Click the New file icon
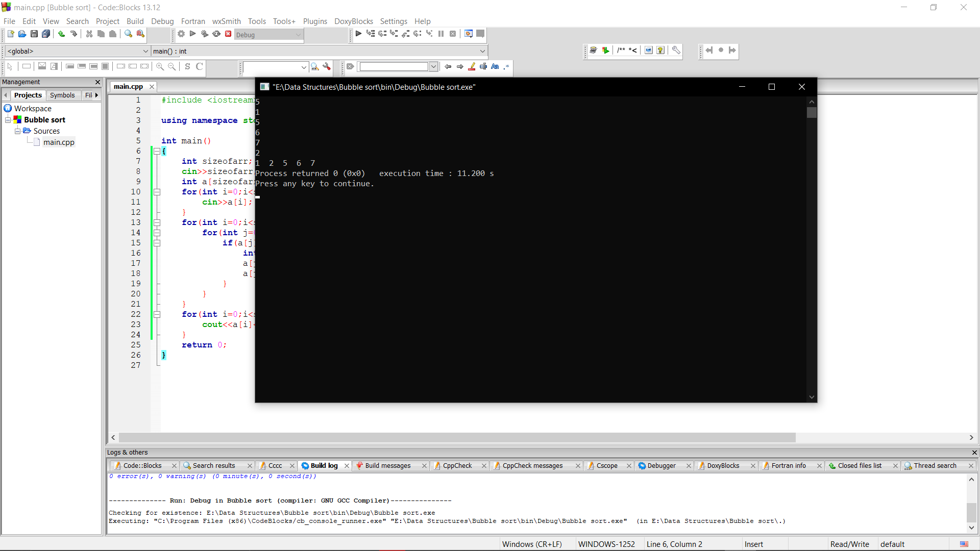This screenshot has height=551, width=980. coord(10,34)
